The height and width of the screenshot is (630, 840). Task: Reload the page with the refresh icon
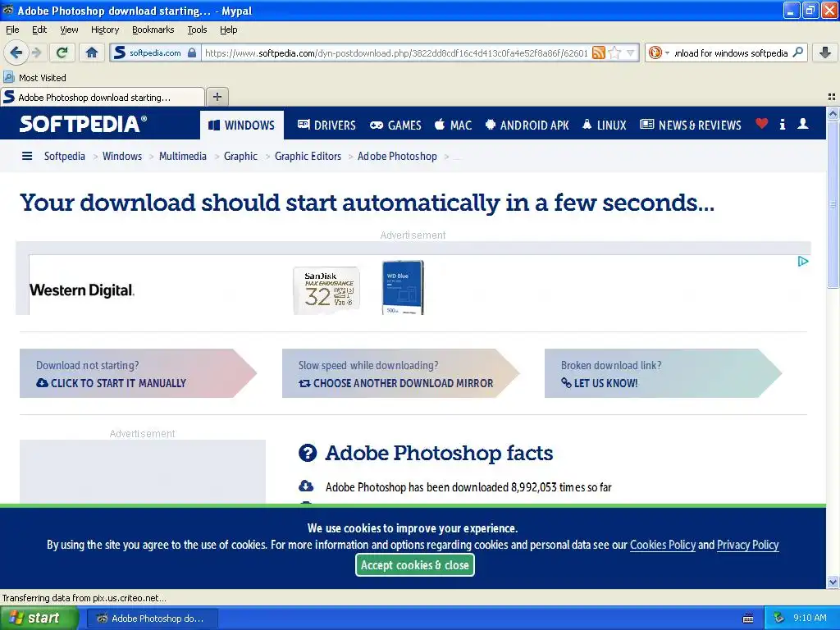click(x=62, y=52)
